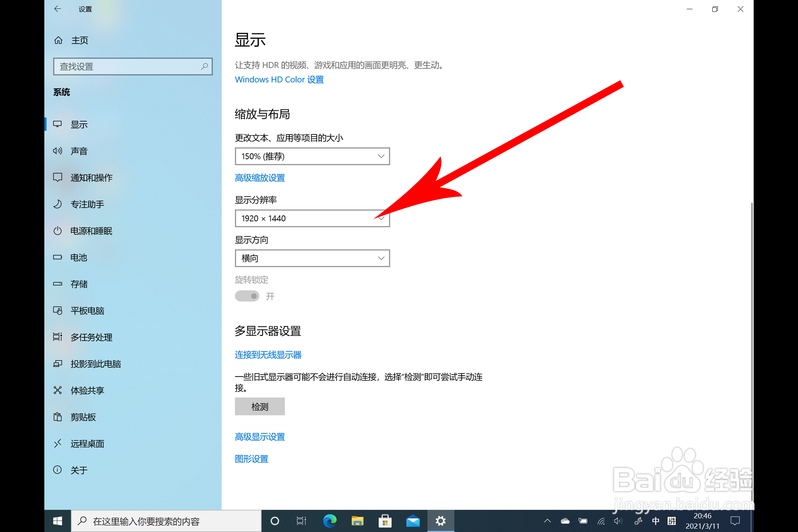Open the Windows Start menu

click(58, 521)
